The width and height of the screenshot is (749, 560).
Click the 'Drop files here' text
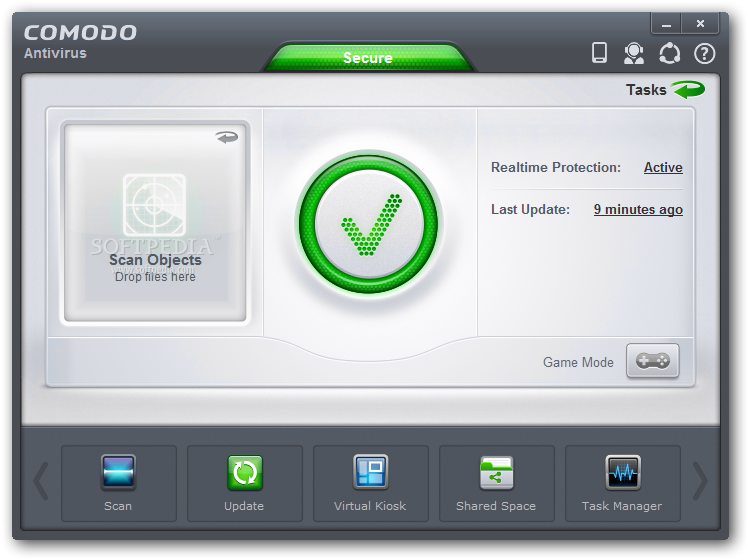tap(155, 277)
